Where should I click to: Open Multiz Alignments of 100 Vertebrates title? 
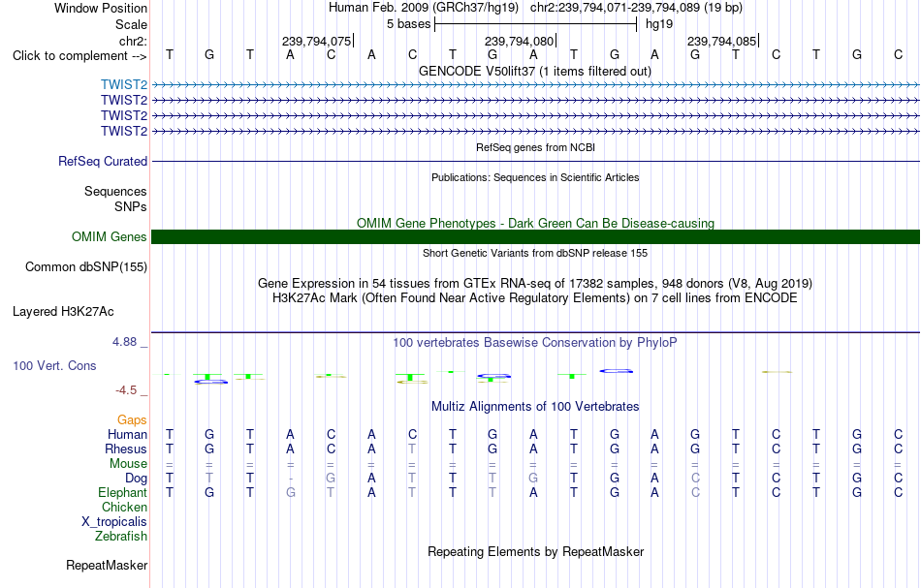click(535, 407)
